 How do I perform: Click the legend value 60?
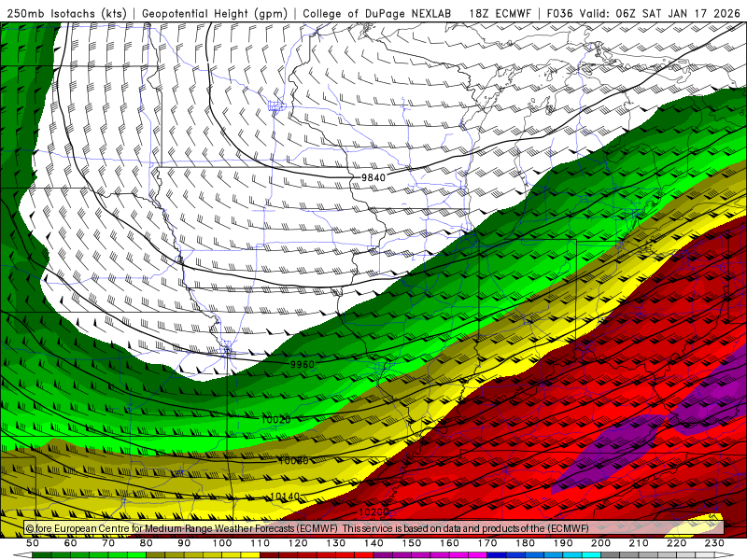tap(71, 543)
